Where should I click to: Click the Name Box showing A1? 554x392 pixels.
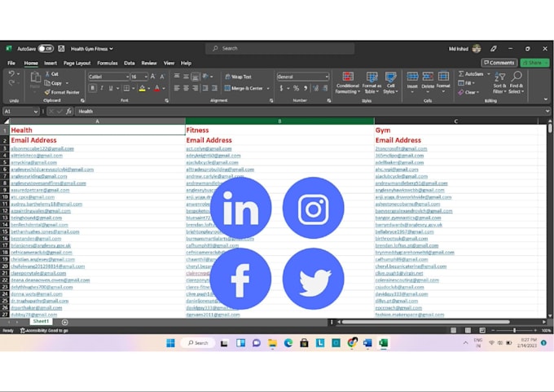(x=20, y=112)
